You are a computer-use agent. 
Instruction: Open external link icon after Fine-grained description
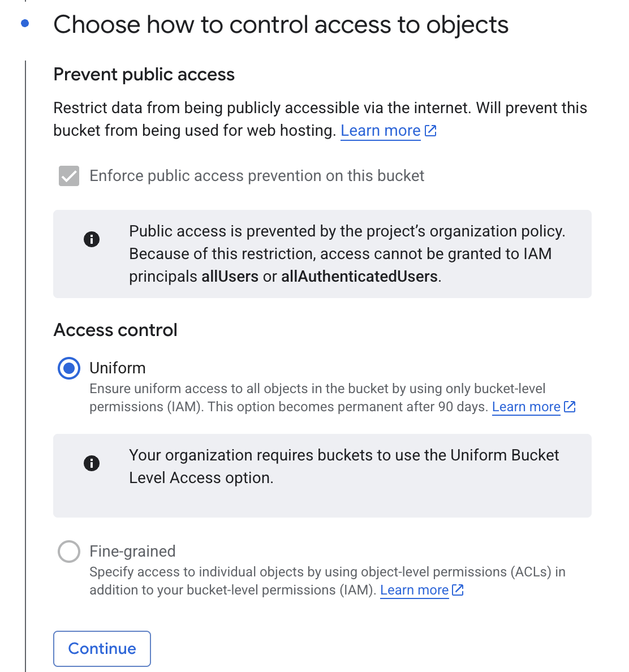pos(458,590)
